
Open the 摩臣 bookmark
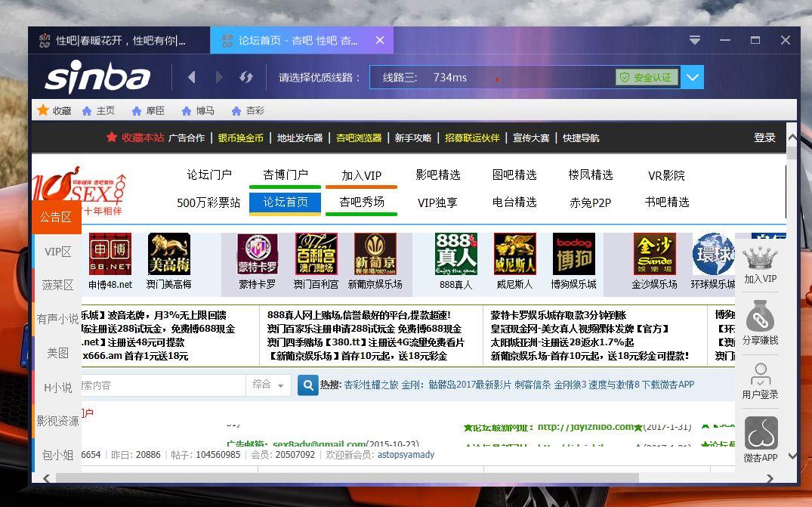click(x=148, y=110)
